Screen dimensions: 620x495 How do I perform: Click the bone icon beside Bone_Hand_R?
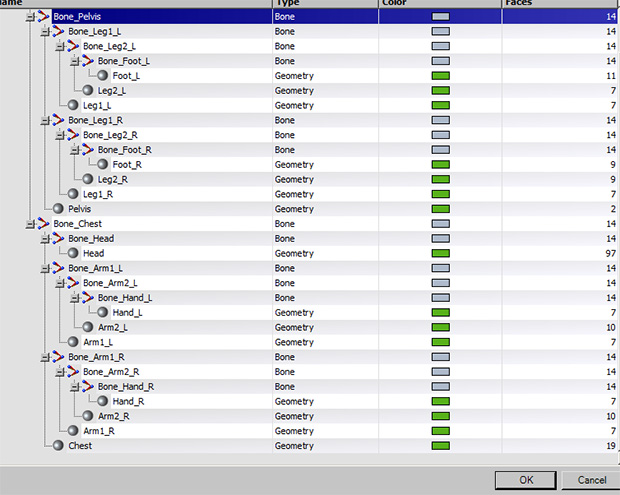click(87, 386)
